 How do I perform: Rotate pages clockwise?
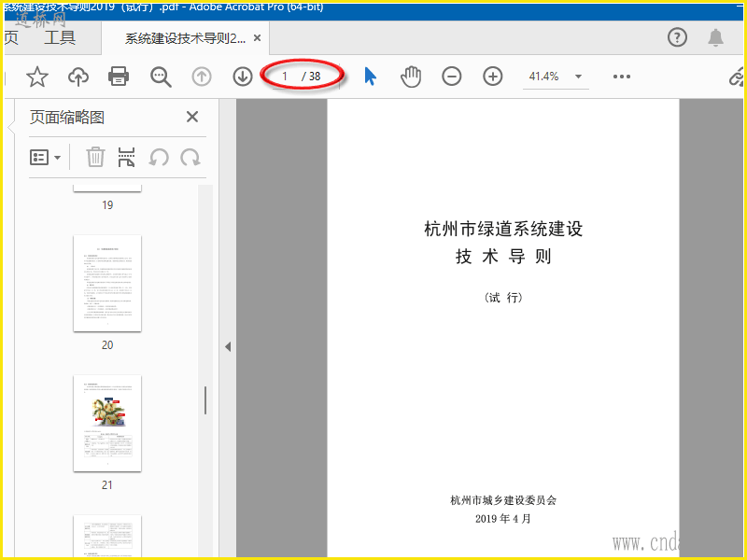click(190, 157)
